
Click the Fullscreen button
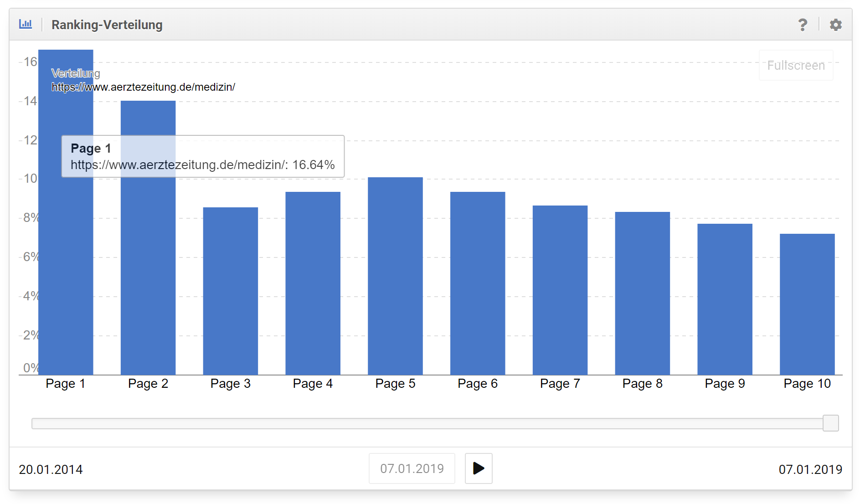[796, 66]
